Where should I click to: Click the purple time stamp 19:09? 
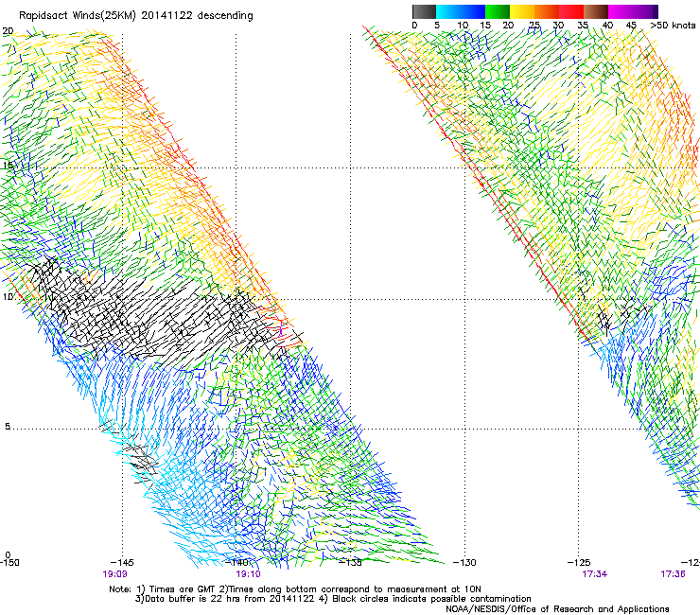[114, 574]
